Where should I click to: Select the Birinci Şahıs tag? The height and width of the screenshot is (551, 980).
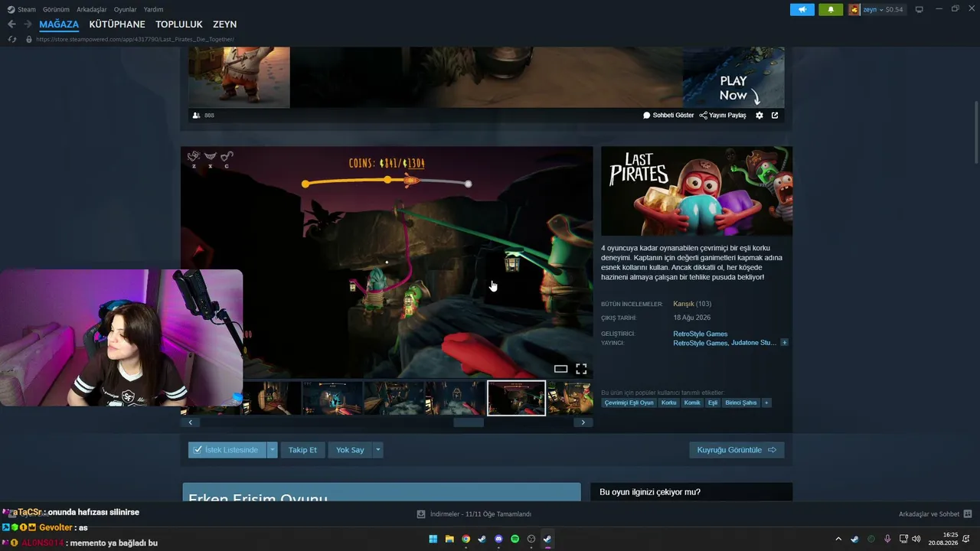coord(741,403)
